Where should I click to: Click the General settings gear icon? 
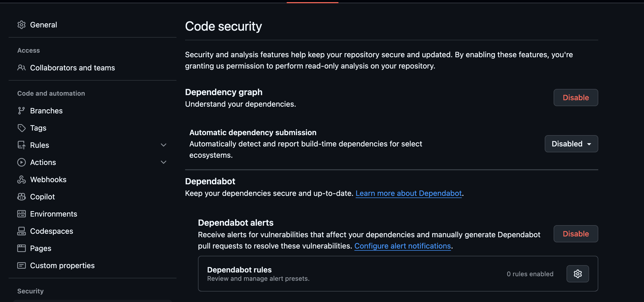click(x=22, y=25)
